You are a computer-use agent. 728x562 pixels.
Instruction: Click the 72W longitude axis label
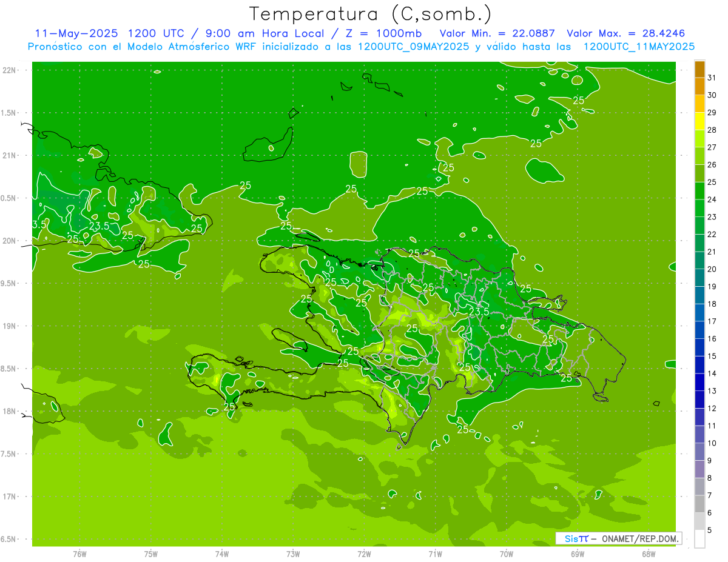click(364, 554)
